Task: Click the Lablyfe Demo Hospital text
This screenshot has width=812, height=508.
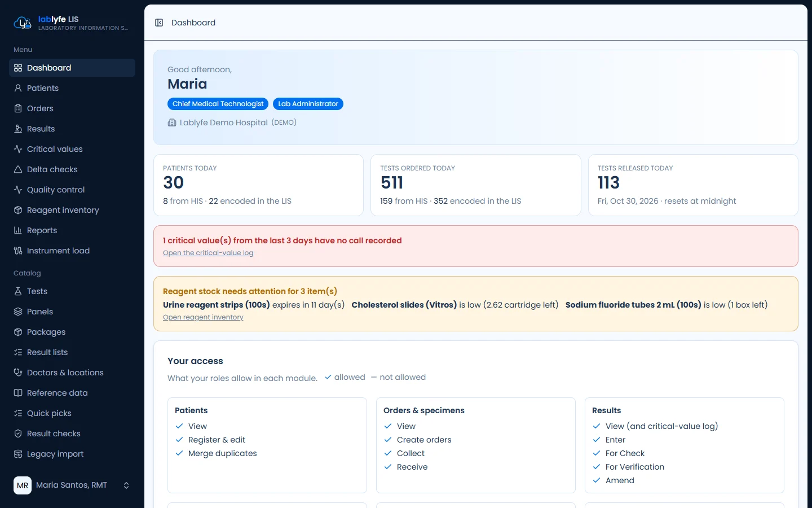Action: (224, 122)
